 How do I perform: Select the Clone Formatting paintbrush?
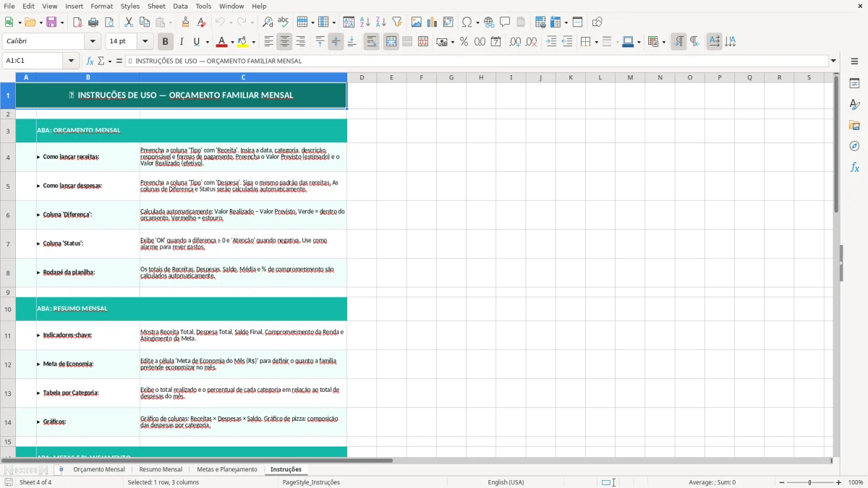185,22
